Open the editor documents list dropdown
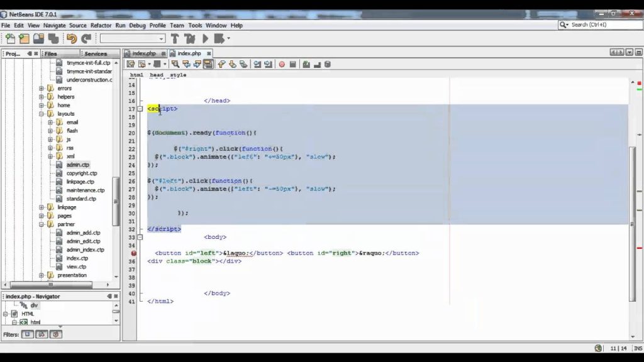This screenshot has width=644, height=362. coord(629,53)
